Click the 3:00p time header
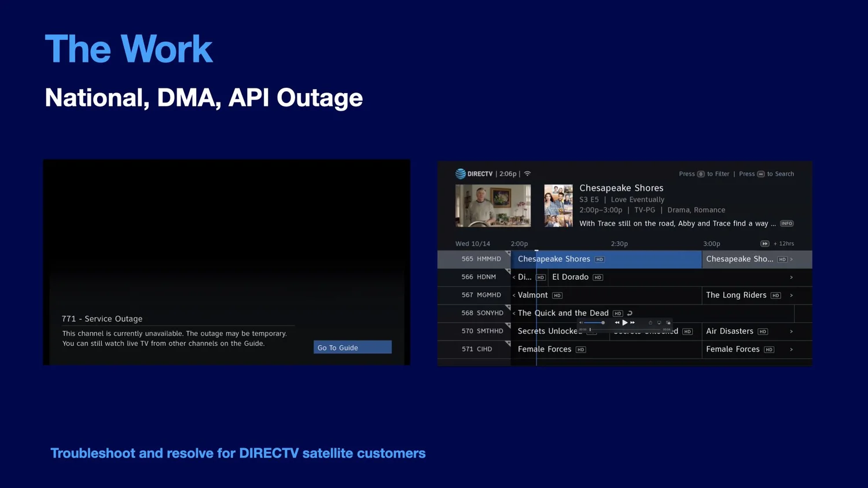 [x=712, y=243]
